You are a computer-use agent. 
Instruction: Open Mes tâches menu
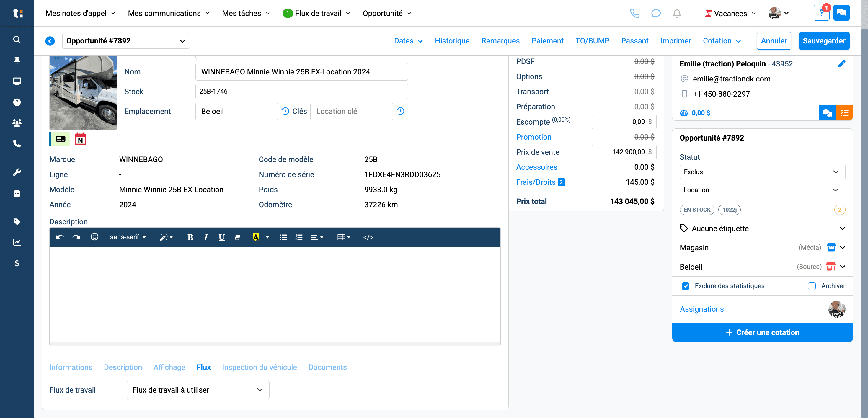[x=246, y=13]
